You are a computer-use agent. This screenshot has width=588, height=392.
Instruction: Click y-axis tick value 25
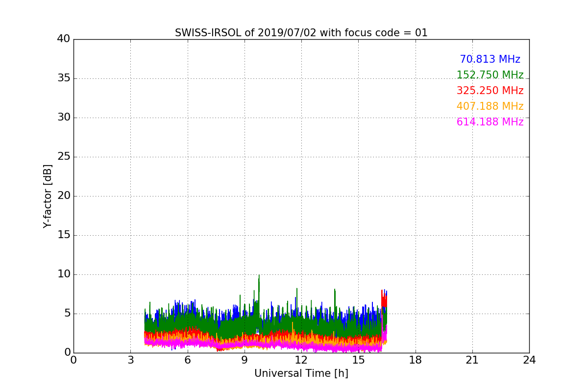64,157
